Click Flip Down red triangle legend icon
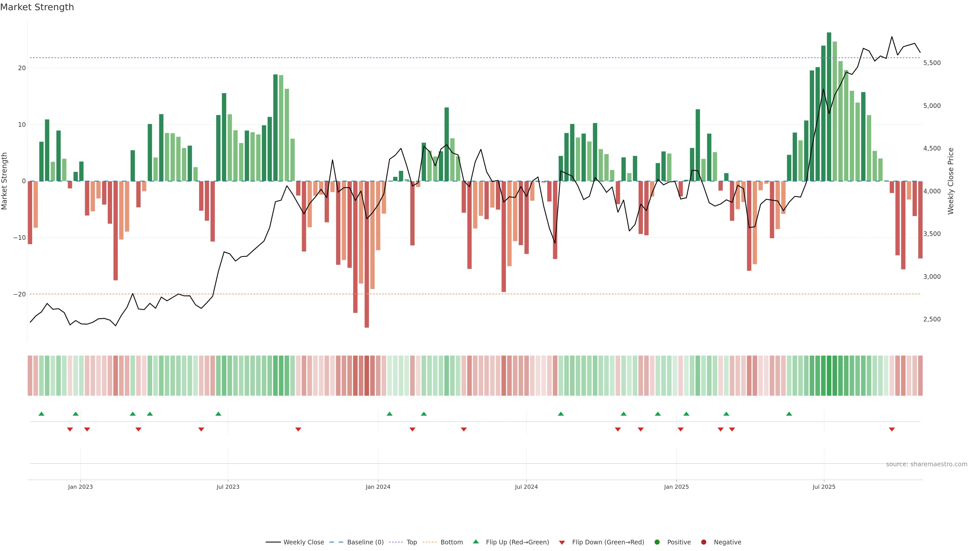 tap(562, 543)
